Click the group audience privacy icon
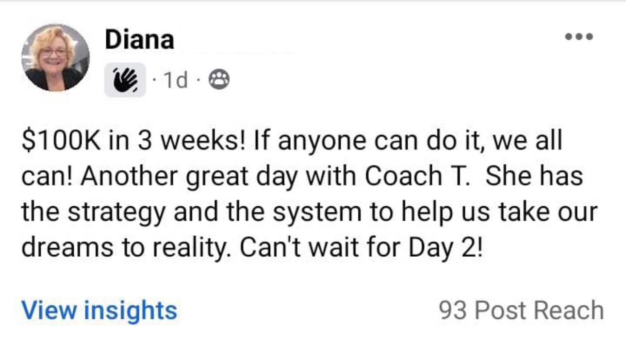Screen dimensions: 626x364 pos(219,80)
